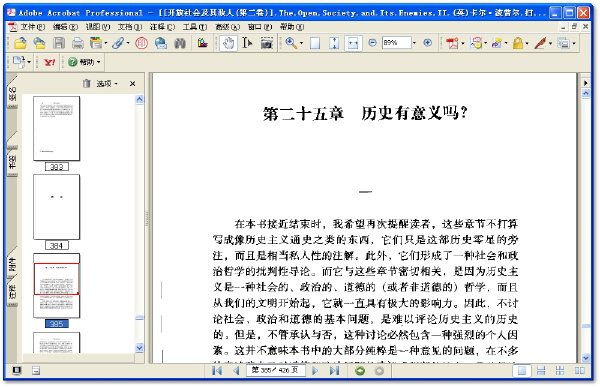Click the Forms toolbar icon
The image size is (600, 387).
[563, 42]
